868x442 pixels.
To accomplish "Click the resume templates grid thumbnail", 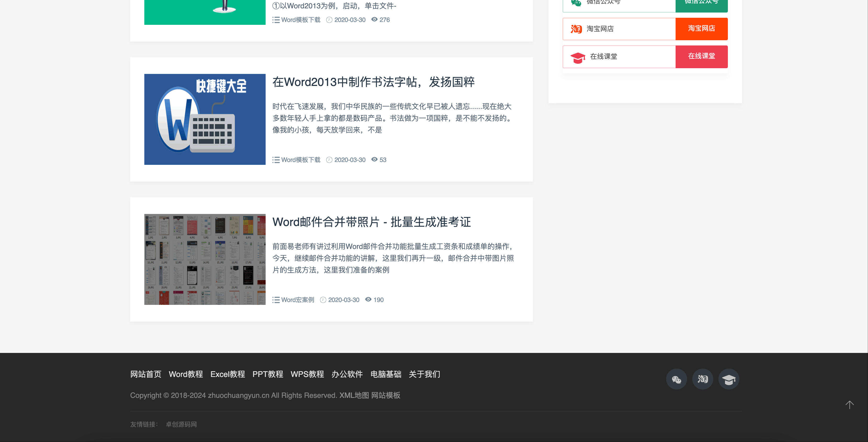I will [205, 259].
